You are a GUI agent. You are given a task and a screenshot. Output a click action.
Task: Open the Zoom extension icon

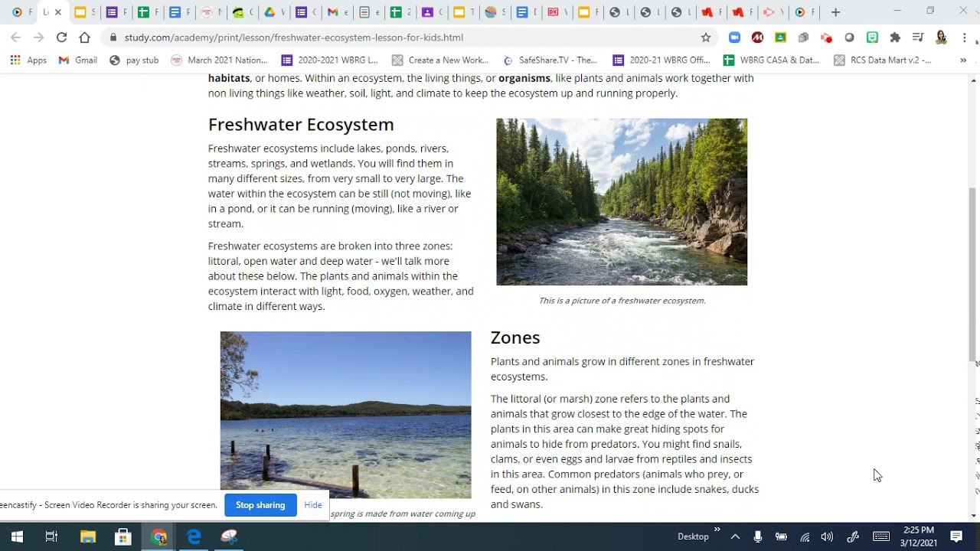pos(734,37)
